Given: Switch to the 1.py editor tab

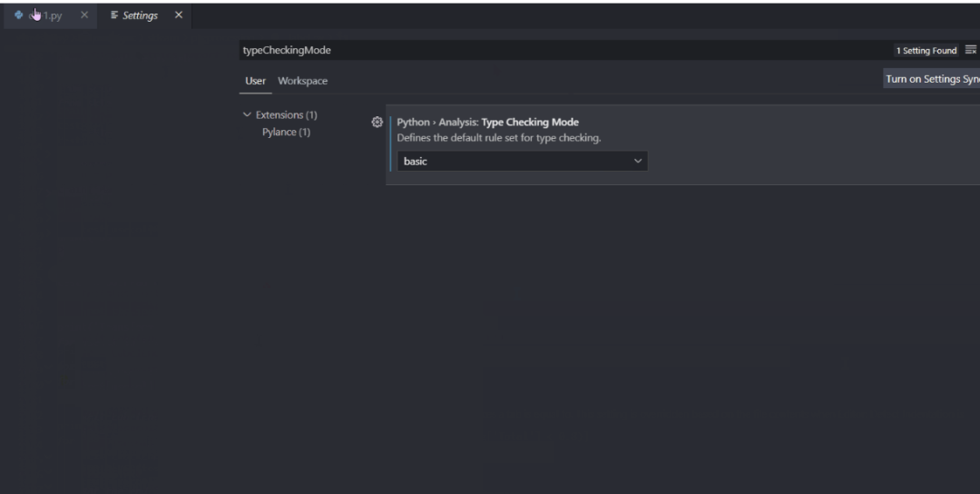Looking at the screenshot, I should pos(50,15).
